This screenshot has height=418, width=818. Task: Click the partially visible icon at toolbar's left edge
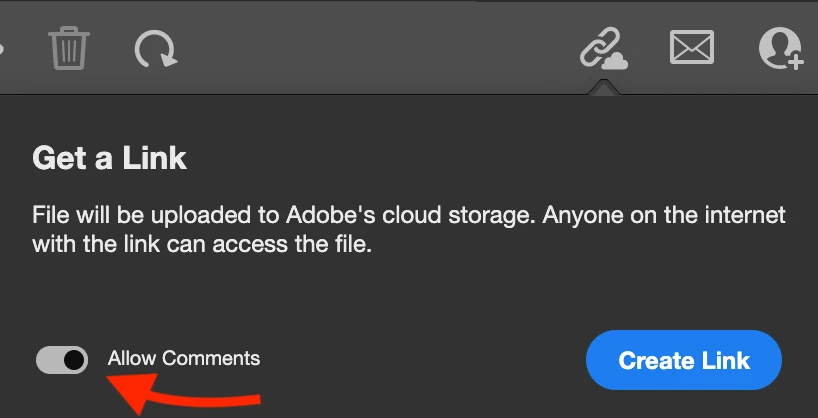(3, 47)
